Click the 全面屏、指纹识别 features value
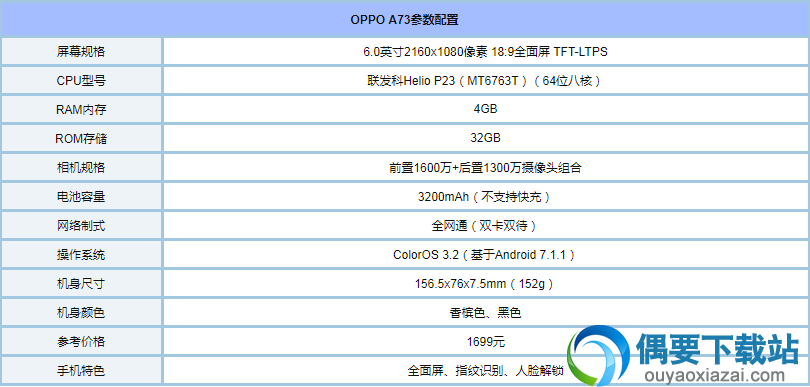The height and width of the screenshot is (387, 810). (x=485, y=370)
